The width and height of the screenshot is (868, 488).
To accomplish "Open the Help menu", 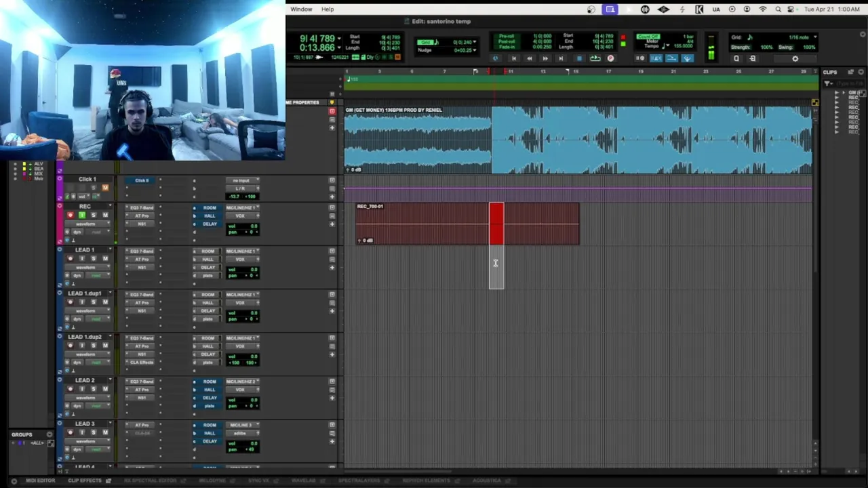I will pos(328,9).
